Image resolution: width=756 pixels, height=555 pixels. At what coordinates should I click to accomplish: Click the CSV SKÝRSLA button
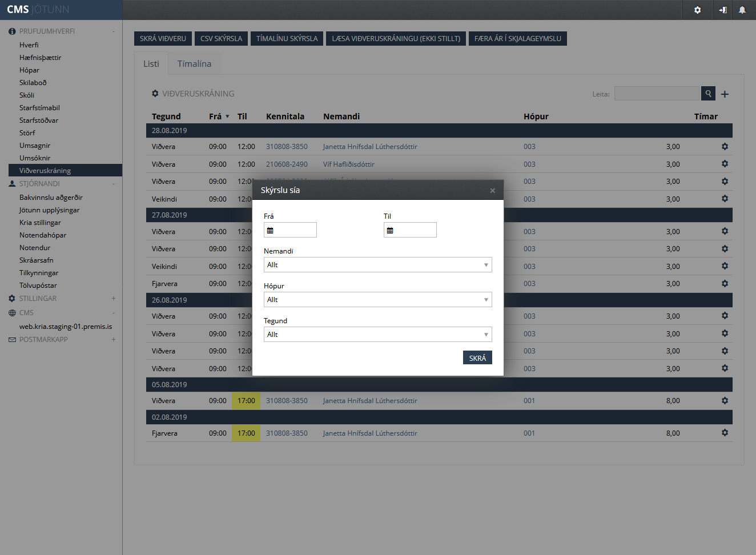pos(221,39)
